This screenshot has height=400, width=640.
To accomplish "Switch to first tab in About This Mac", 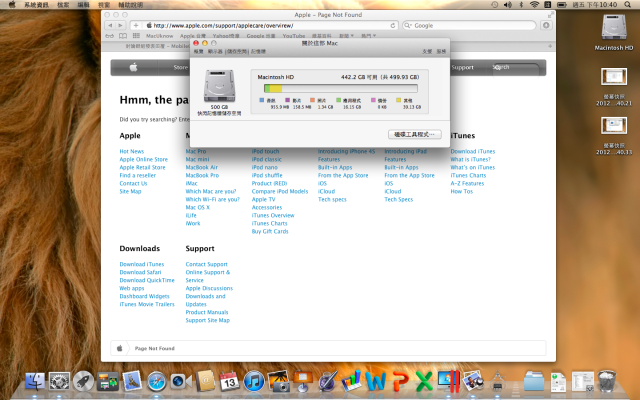I will coord(198,51).
